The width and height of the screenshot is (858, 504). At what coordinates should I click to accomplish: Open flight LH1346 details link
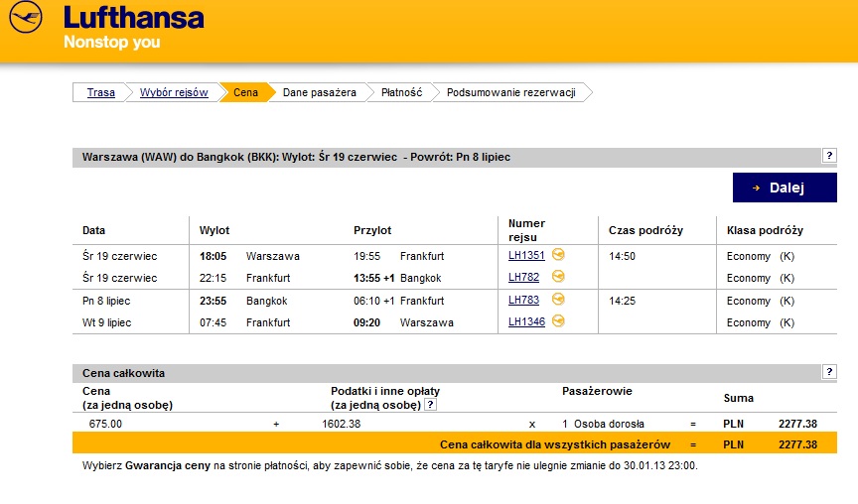[526, 322]
